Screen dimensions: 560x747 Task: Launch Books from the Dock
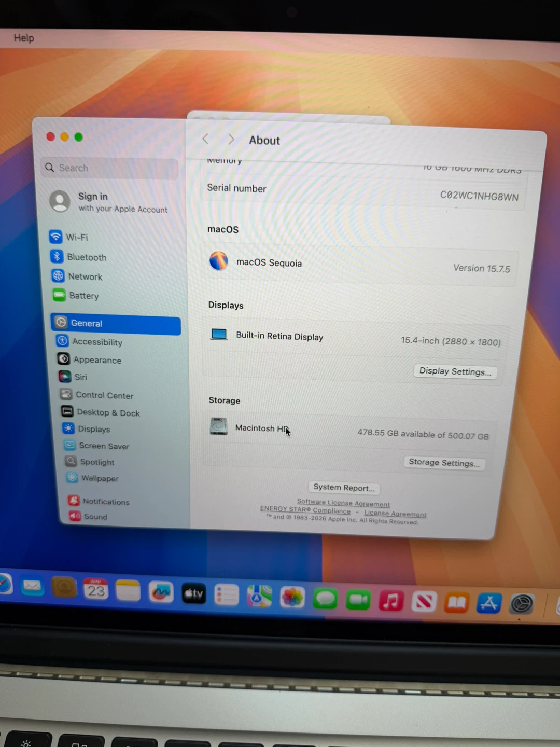point(456,603)
